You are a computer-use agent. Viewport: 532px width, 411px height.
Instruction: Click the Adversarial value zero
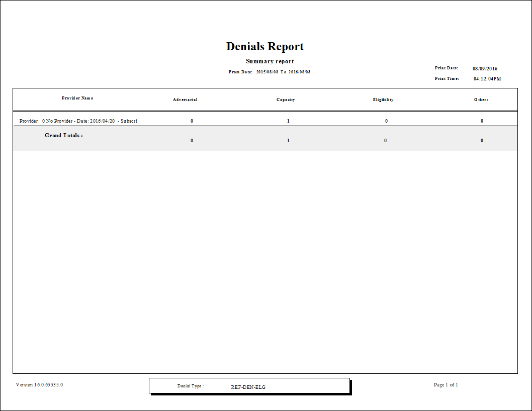tap(192, 121)
